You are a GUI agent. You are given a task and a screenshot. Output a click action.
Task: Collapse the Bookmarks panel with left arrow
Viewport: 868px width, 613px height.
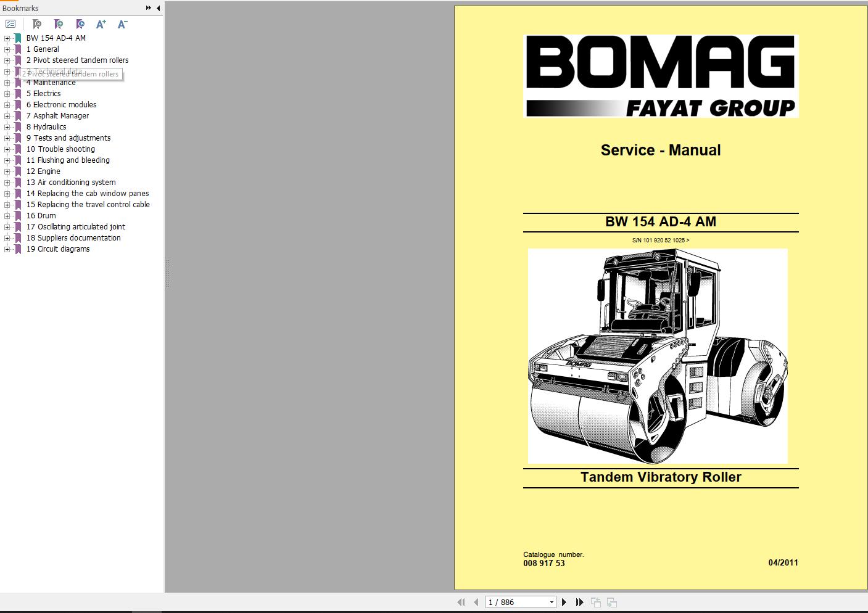(x=159, y=8)
